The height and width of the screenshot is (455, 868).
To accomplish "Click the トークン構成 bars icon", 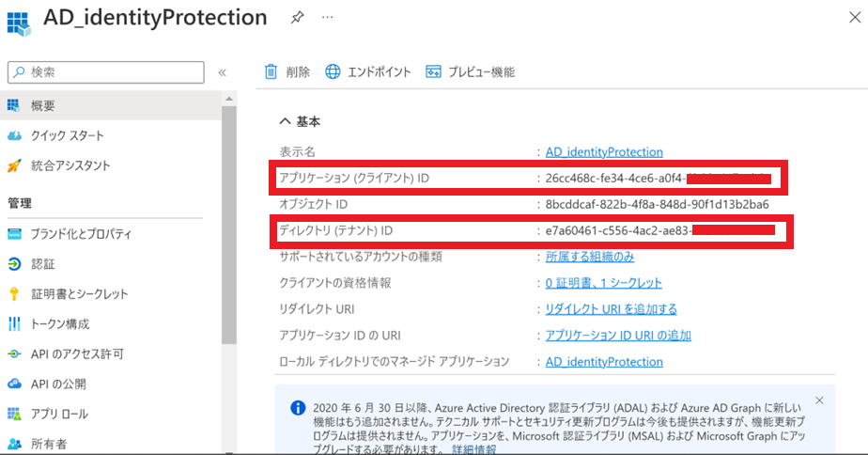I will coord(14,323).
